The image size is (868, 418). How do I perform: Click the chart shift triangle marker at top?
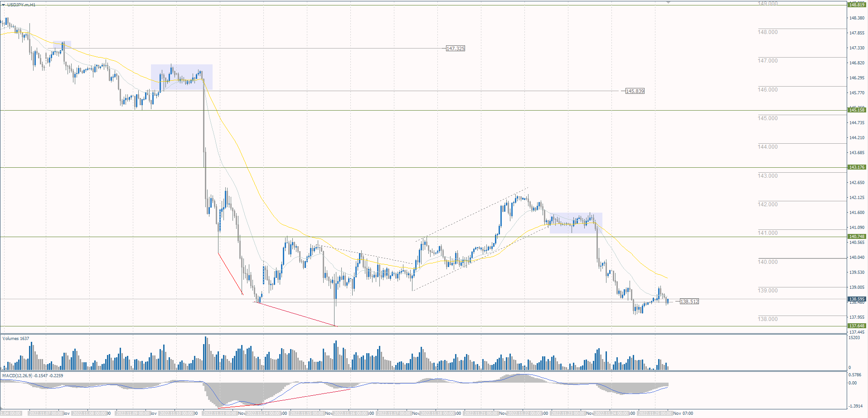click(x=668, y=2)
